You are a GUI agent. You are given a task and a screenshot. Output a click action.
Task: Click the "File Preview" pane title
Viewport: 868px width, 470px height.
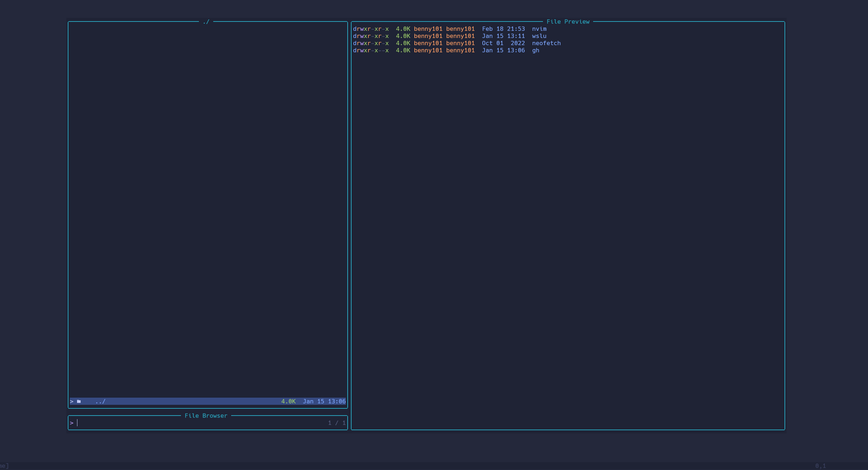[568, 21]
